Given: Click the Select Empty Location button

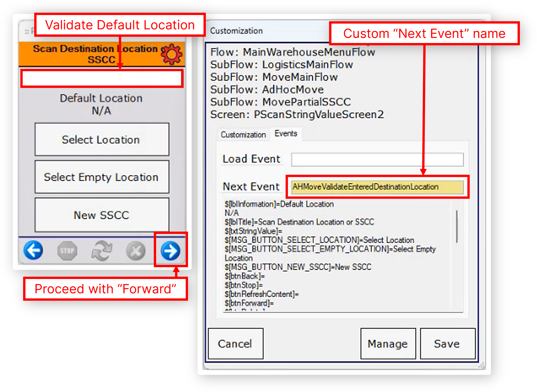Looking at the screenshot, I should (102, 177).
